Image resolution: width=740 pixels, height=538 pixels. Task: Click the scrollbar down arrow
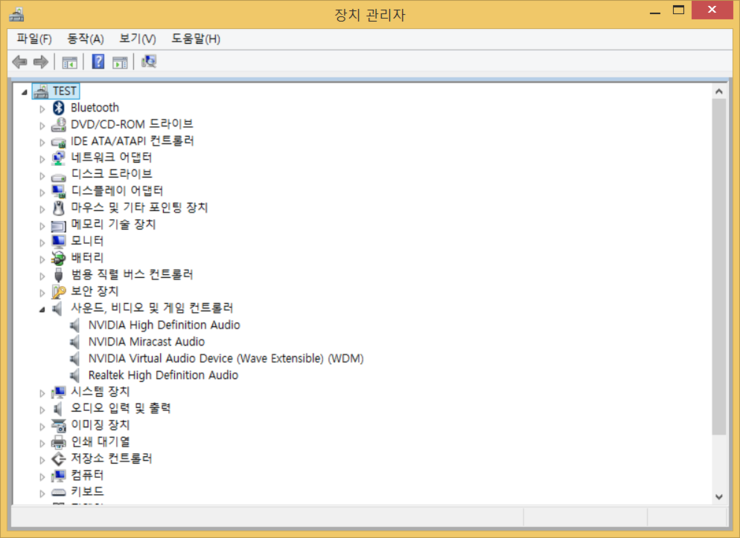[x=719, y=496]
